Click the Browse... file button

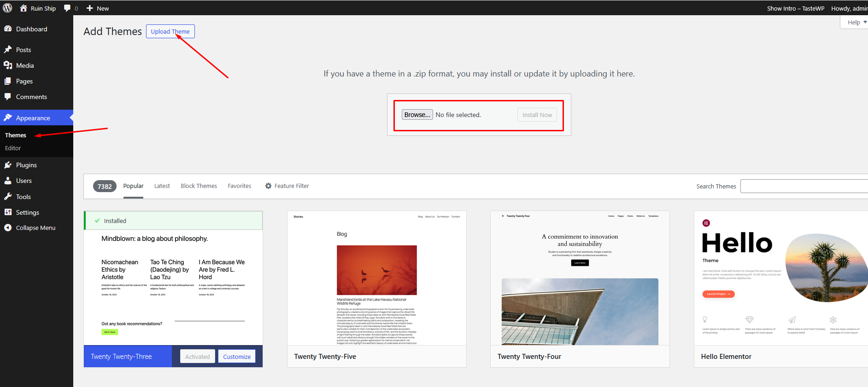417,115
